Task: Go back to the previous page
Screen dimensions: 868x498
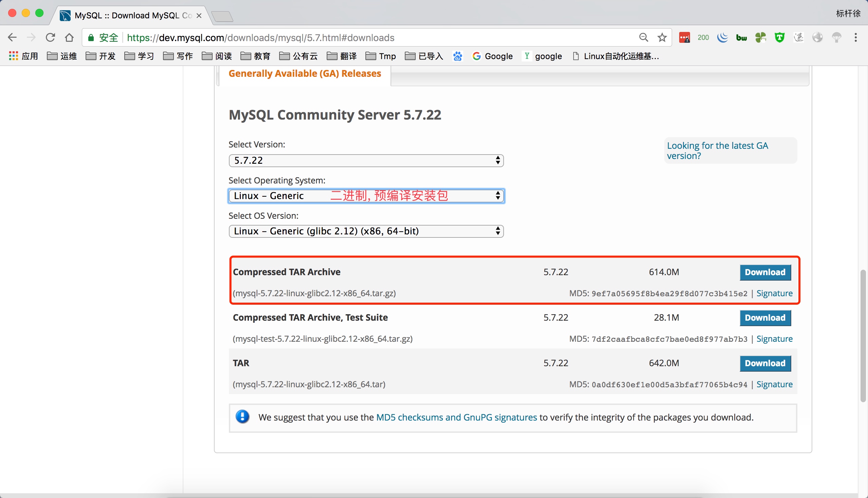Action: [12, 37]
